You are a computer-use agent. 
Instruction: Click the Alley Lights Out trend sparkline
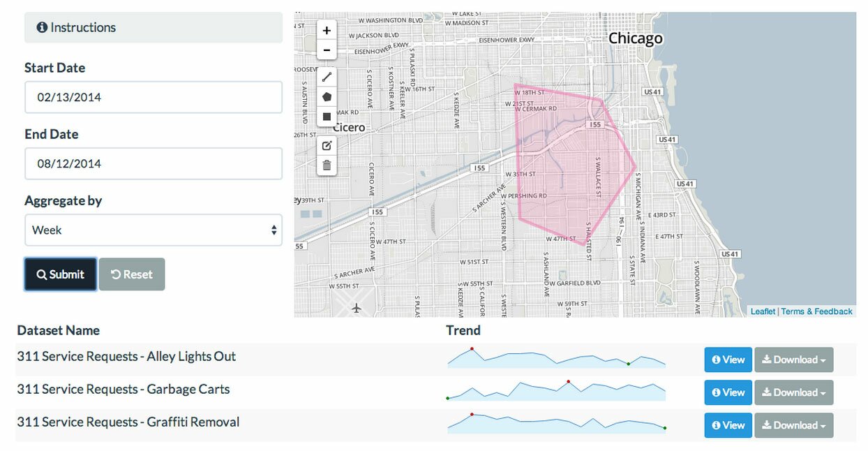coord(556,357)
